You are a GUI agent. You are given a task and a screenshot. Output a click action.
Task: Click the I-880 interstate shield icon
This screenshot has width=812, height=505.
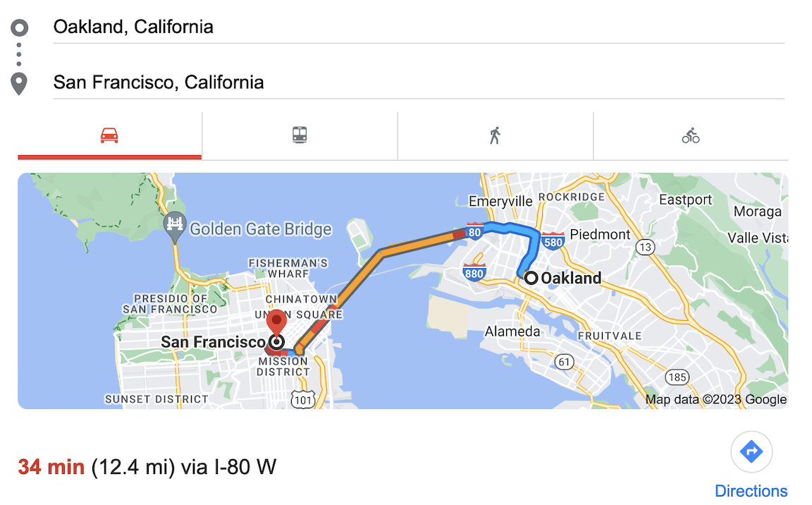coord(474,271)
